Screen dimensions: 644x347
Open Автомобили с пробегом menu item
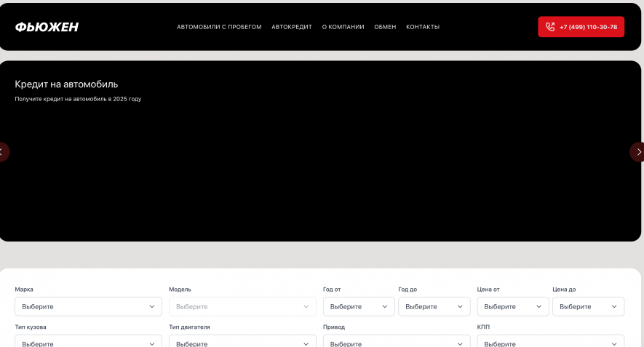[219, 27]
